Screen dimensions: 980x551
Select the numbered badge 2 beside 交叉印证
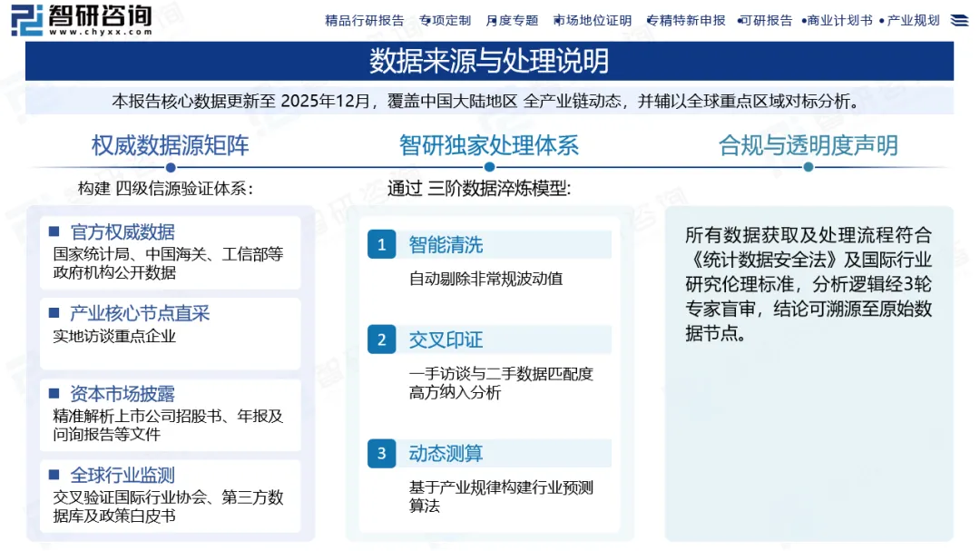click(381, 339)
